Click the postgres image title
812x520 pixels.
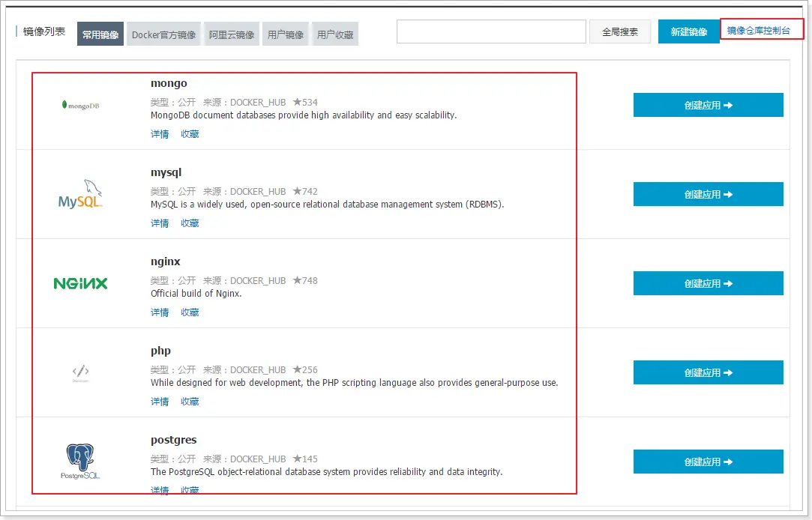[x=173, y=440]
